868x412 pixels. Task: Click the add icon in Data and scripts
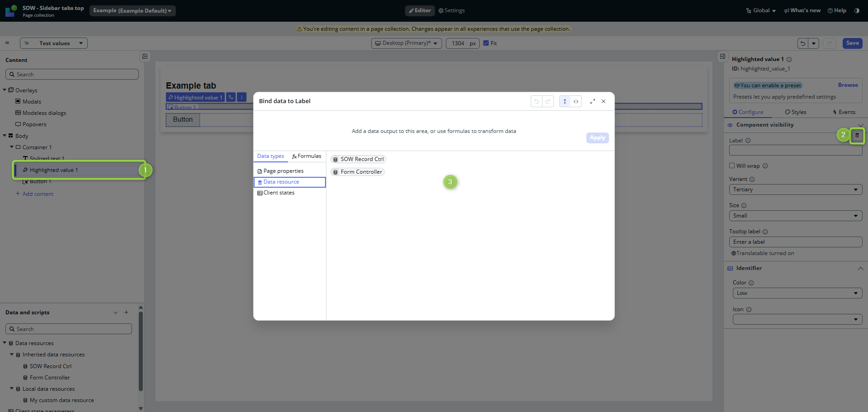[x=127, y=313]
